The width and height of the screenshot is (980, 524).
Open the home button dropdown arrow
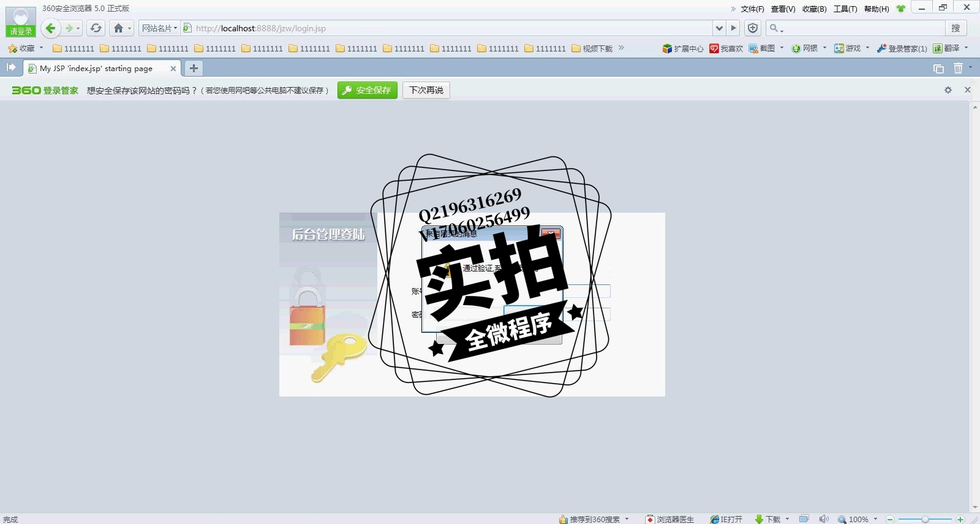coord(129,28)
